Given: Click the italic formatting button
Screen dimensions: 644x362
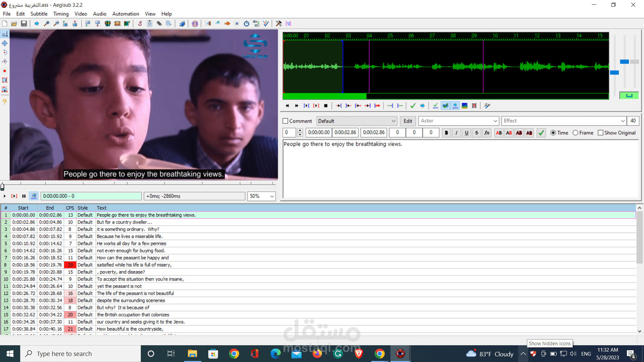Looking at the screenshot, I should click(x=456, y=133).
